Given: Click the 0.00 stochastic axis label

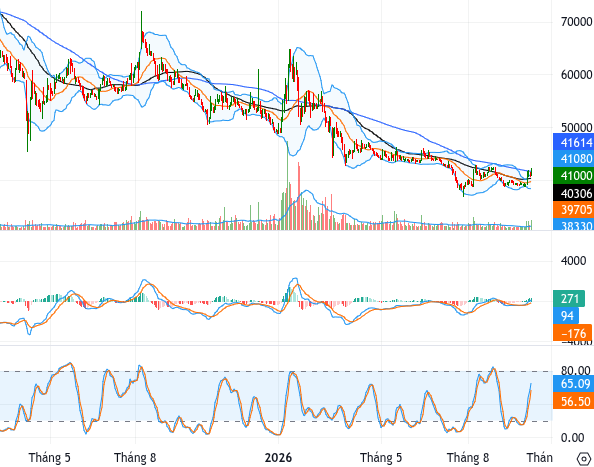Looking at the screenshot, I should pyautogui.click(x=572, y=437).
